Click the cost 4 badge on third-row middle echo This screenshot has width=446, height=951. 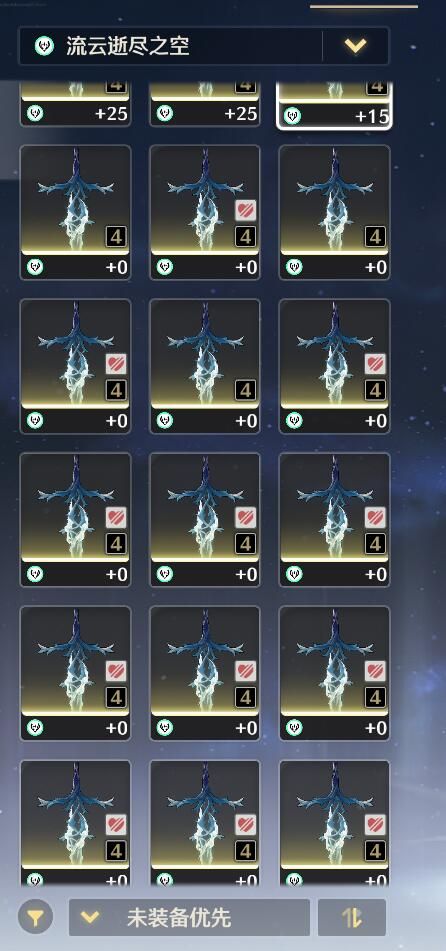click(245, 389)
